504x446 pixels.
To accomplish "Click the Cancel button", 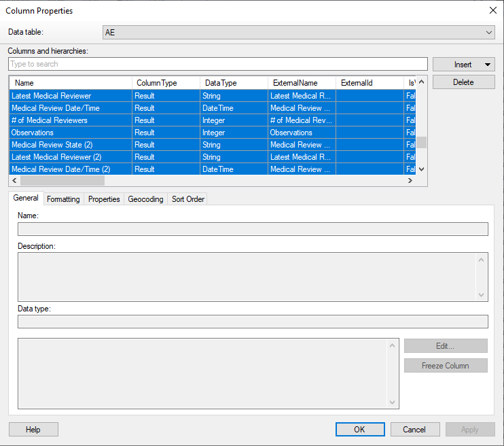I will 415,430.
